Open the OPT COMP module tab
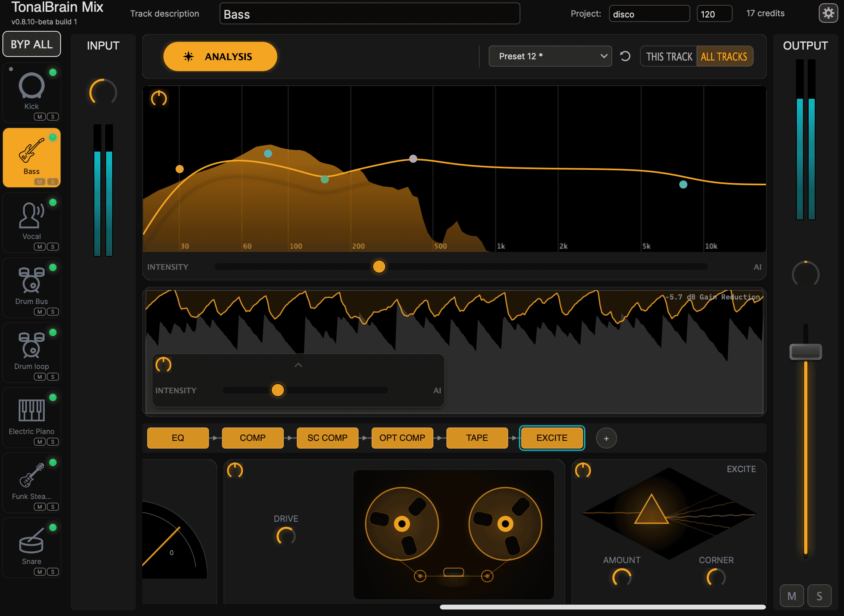The image size is (844, 616). (x=402, y=438)
